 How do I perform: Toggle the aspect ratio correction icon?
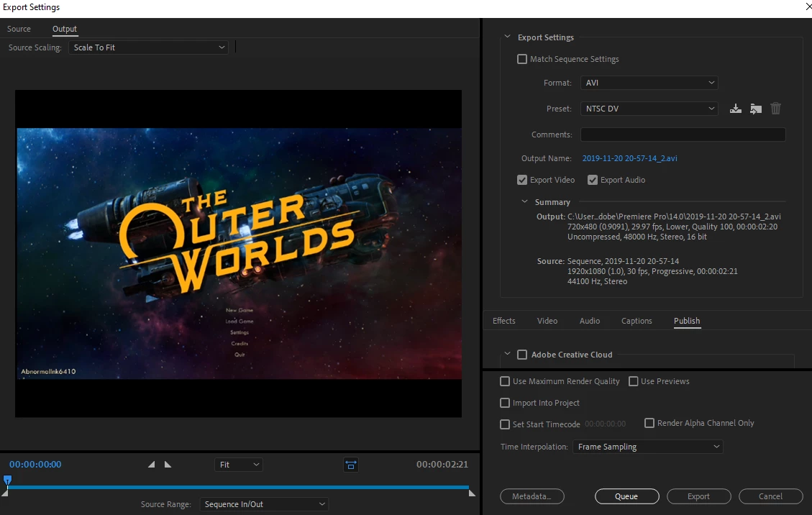tap(350, 465)
